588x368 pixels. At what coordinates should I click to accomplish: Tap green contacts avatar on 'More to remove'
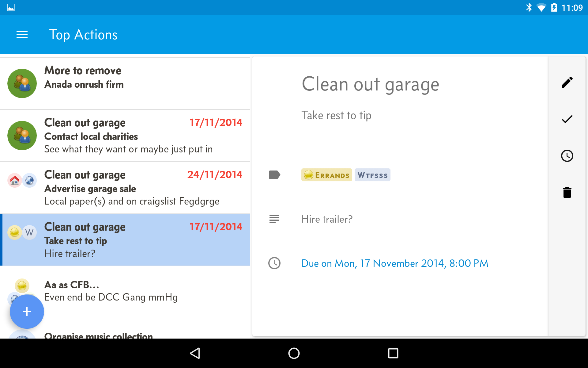tap(22, 83)
